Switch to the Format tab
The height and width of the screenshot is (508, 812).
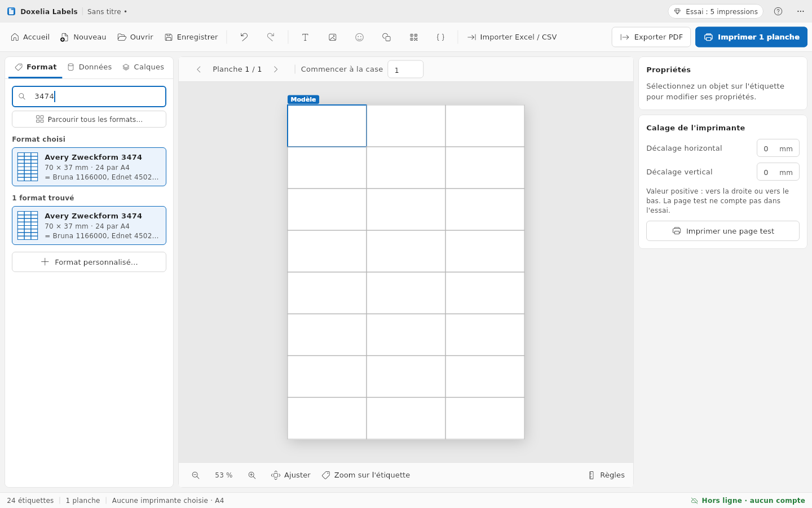tap(36, 67)
